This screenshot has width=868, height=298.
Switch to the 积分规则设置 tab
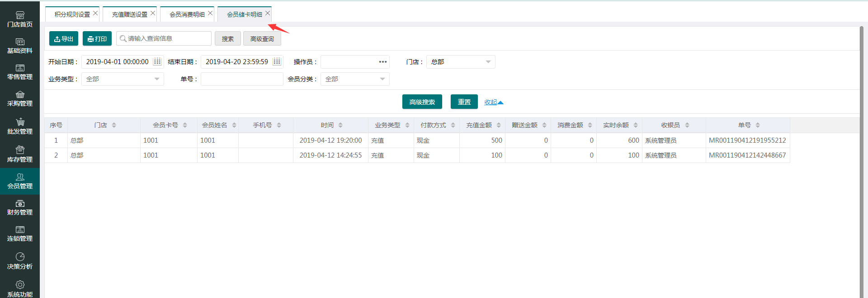[72, 14]
